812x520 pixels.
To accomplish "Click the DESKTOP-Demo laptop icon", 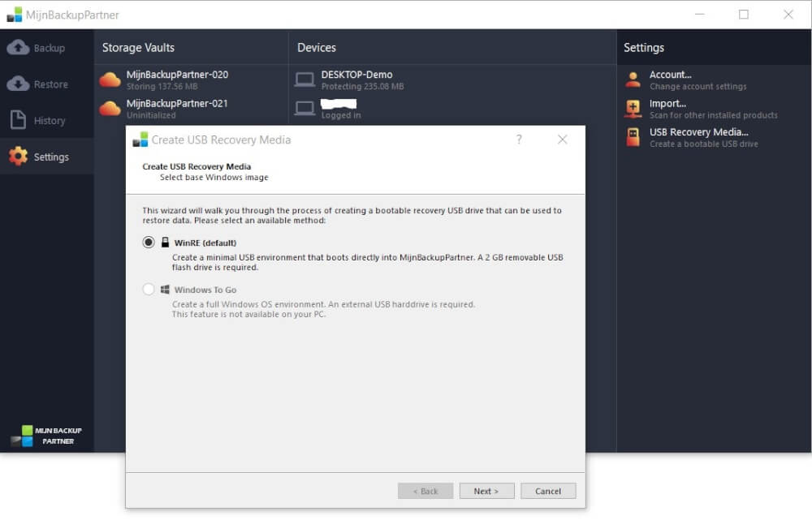I will (x=304, y=80).
